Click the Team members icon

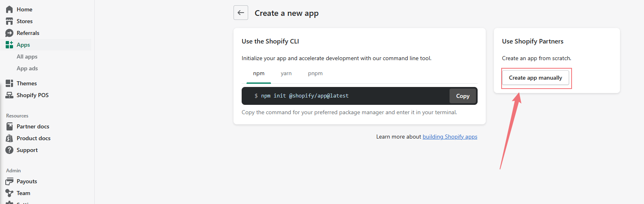[9, 193]
